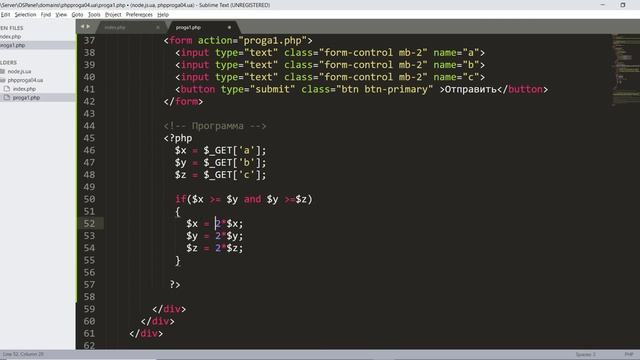Click the 'if' keyword on line 50
The image size is (640, 360).
[180, 199]
